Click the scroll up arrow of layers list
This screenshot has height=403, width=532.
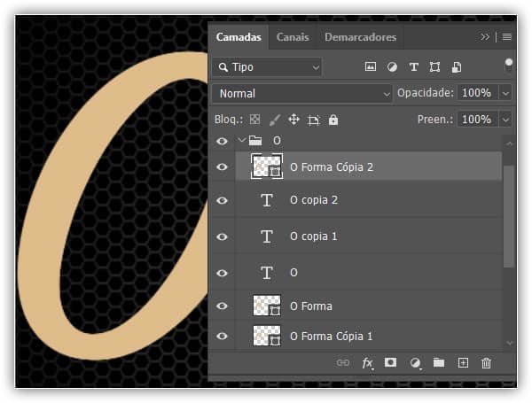[509, 143]
